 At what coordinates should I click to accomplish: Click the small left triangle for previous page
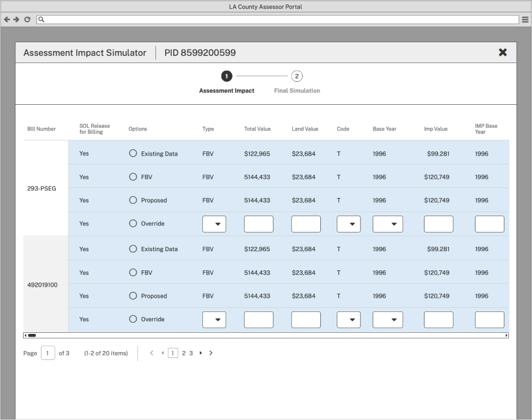point(162,353)
